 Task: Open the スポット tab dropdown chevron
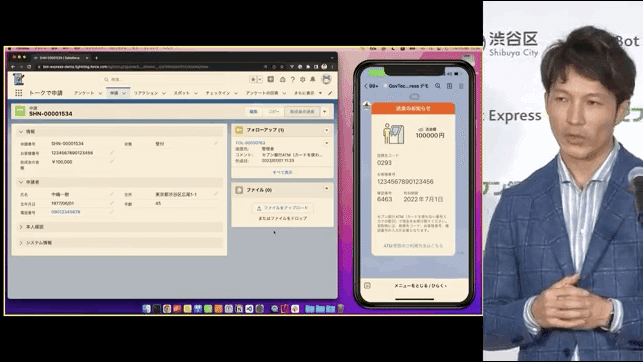point(196,93)
